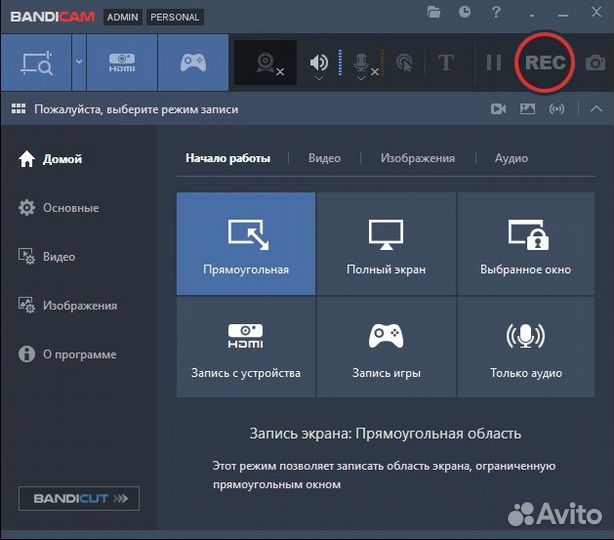
Task: Click the BANDICAM logo
Action: click(x=52, y=17)
